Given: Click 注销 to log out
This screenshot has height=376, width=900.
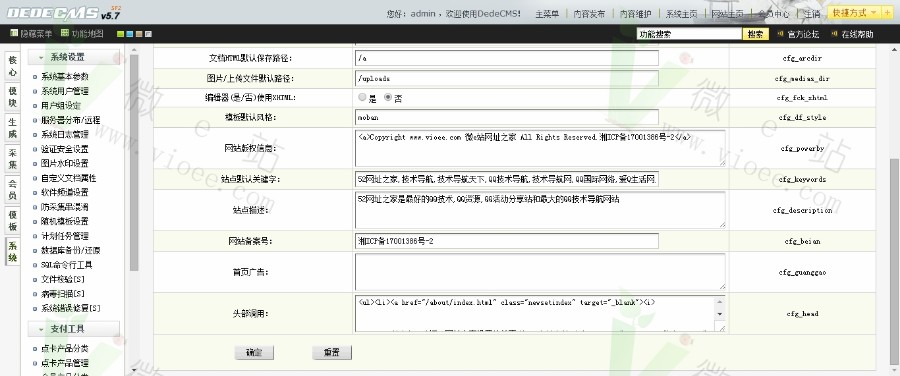Looking at the screenshot, I should pyautogui.click(x=812, y=14).
